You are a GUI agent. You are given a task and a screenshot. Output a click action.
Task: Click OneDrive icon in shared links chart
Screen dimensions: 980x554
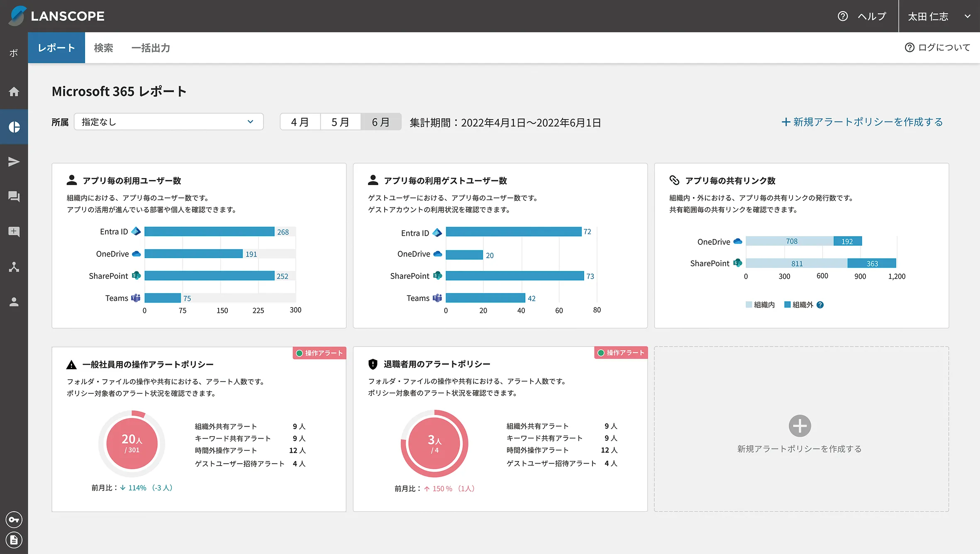[x=738, y=241]
